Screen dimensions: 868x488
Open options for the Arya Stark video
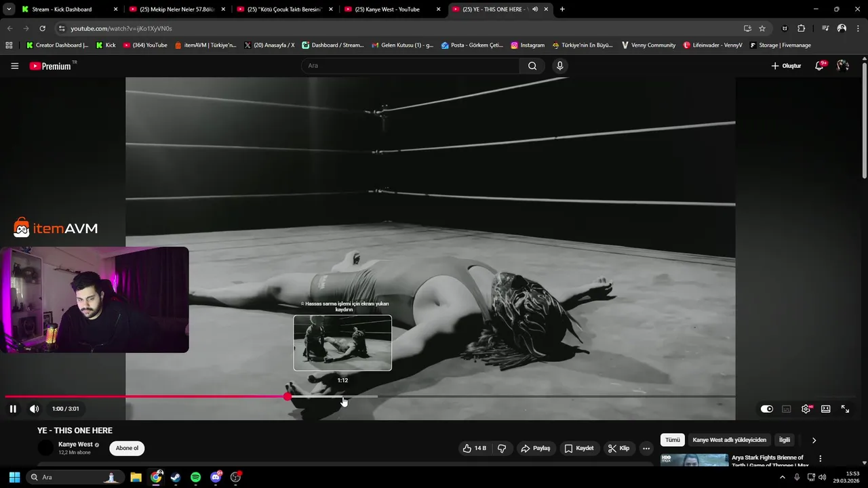(820, 459)
